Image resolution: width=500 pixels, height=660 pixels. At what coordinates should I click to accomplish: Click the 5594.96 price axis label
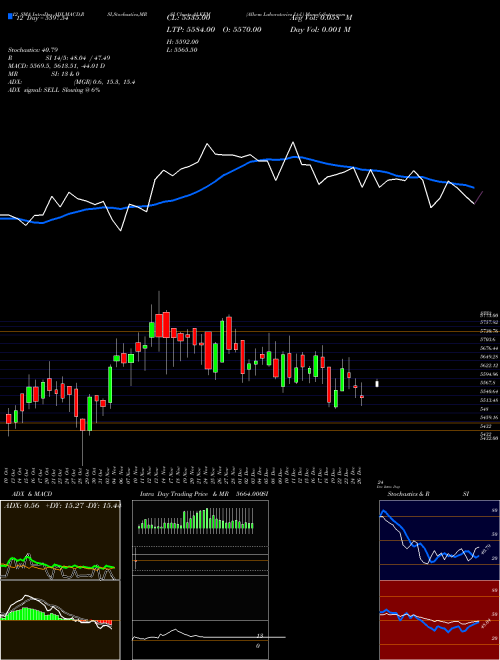(489, 374)
